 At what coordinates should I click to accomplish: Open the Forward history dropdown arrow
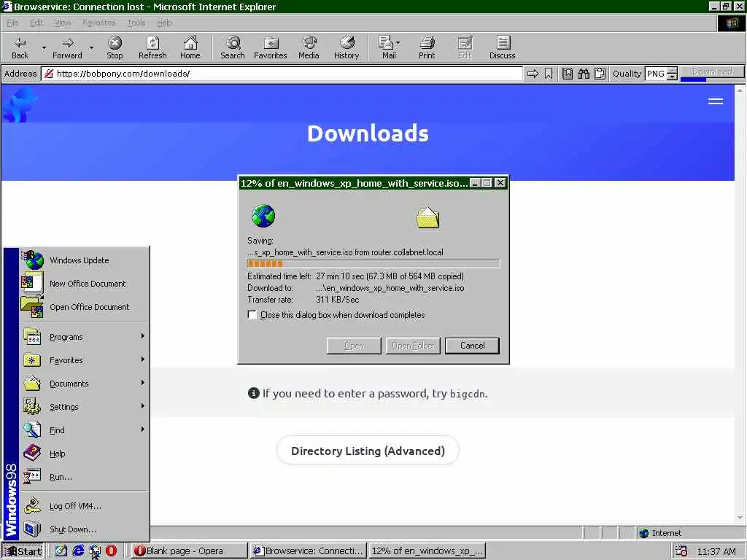click(91, 47)
